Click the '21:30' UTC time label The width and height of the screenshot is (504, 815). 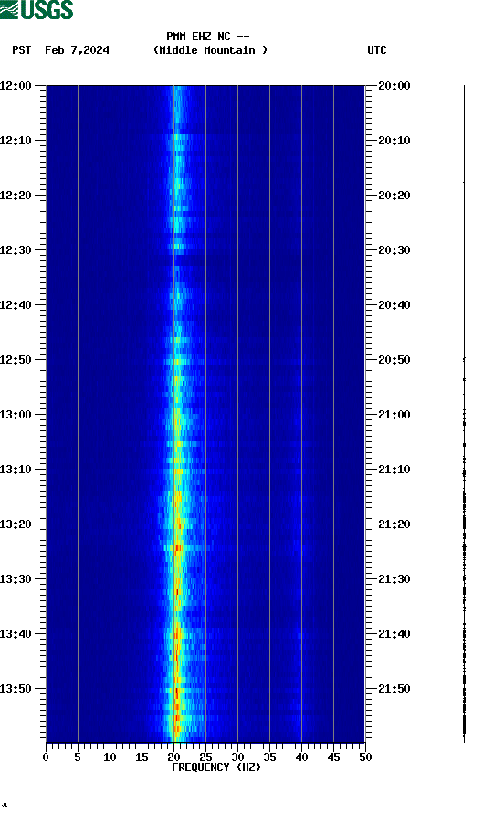[x=394, y=579]
